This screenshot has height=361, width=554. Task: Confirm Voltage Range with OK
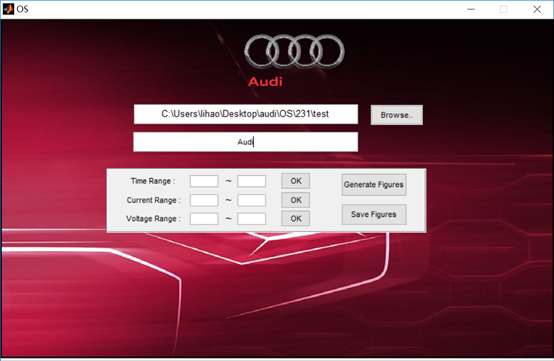(296, 219)
